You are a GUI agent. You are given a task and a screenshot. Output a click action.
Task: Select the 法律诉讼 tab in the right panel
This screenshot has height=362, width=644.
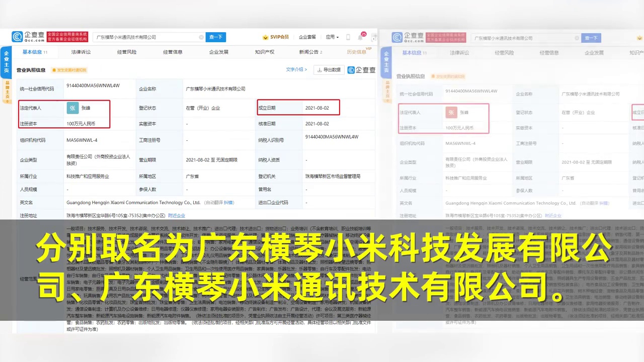click(459, 53)
